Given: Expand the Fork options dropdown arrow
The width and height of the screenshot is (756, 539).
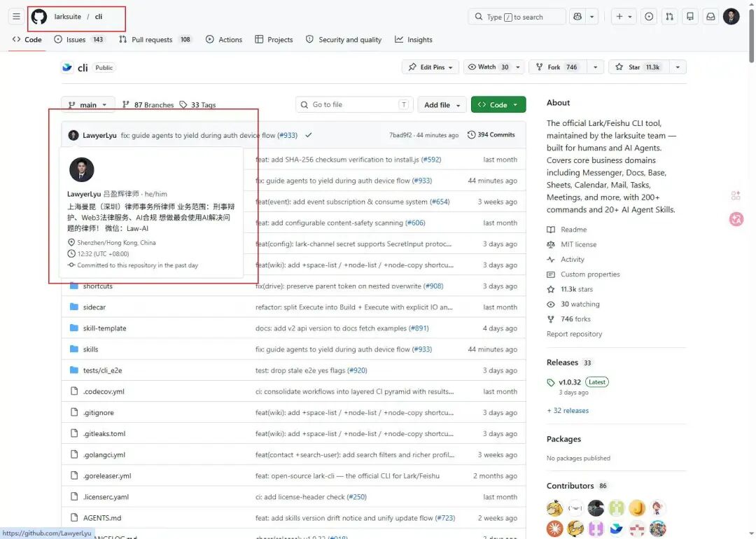Looking at the screenshot, I should (x=596, y=67).
